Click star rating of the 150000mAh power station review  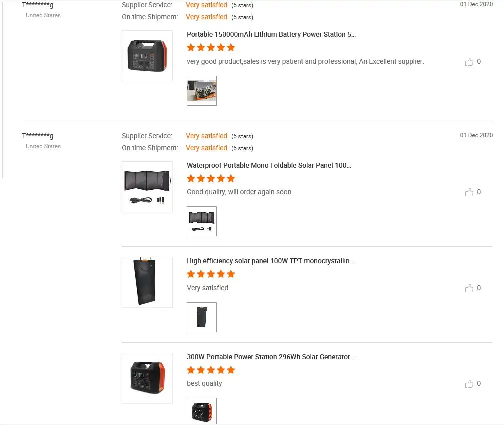point(211,48)
